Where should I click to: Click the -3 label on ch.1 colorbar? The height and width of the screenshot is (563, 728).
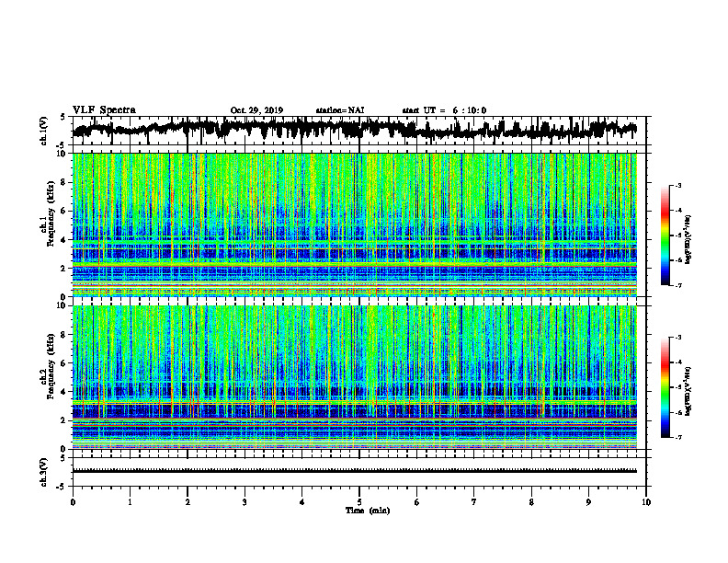click(678, 185)
